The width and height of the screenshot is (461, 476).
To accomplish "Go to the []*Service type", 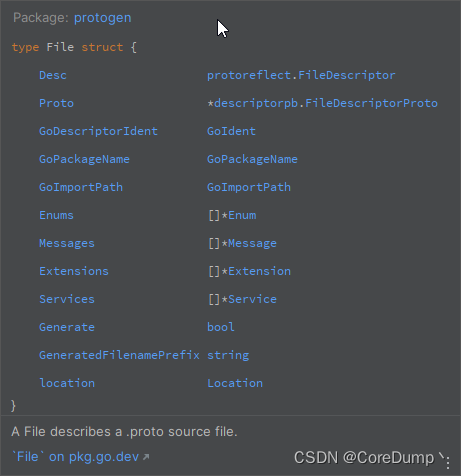I will [242, 299].
